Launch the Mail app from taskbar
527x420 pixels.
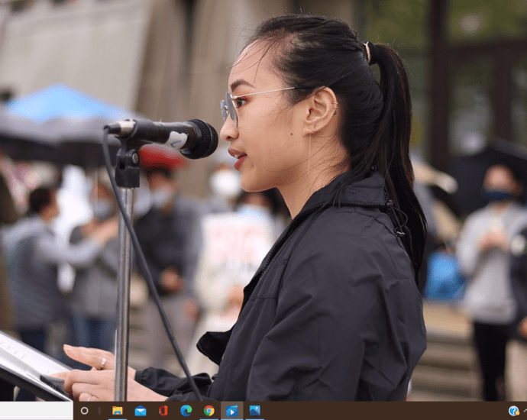[x=140, y=411]
